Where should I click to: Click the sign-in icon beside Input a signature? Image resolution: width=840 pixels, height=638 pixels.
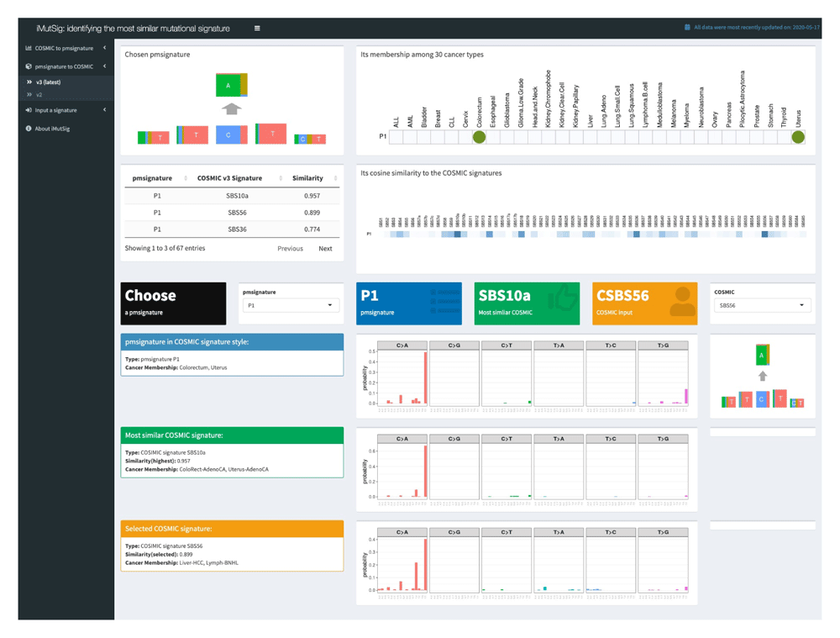coord(29,110)
